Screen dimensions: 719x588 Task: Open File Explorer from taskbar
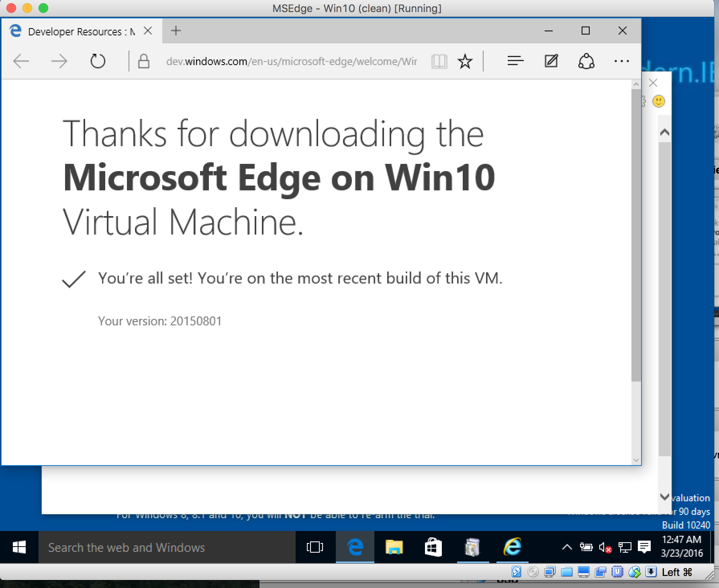(394, 547)
